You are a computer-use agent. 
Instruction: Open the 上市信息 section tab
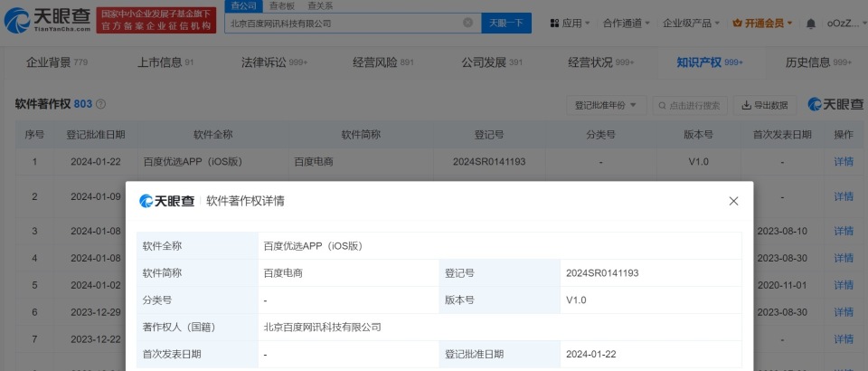coord(165,62)
